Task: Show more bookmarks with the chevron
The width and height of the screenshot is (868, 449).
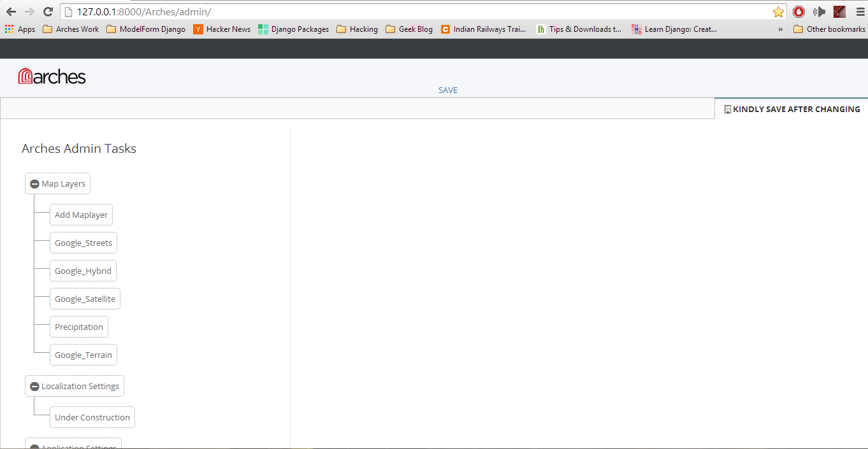Action: point(781,29)
